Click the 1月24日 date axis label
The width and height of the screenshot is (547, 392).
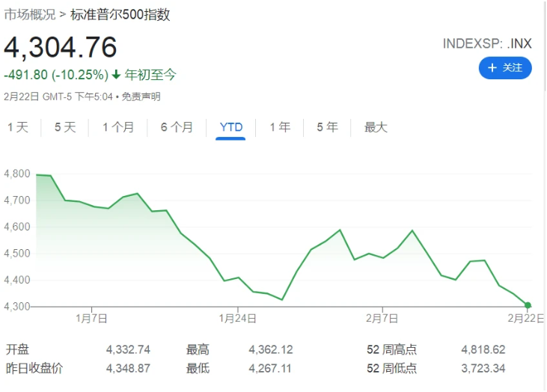coord(237,319)
